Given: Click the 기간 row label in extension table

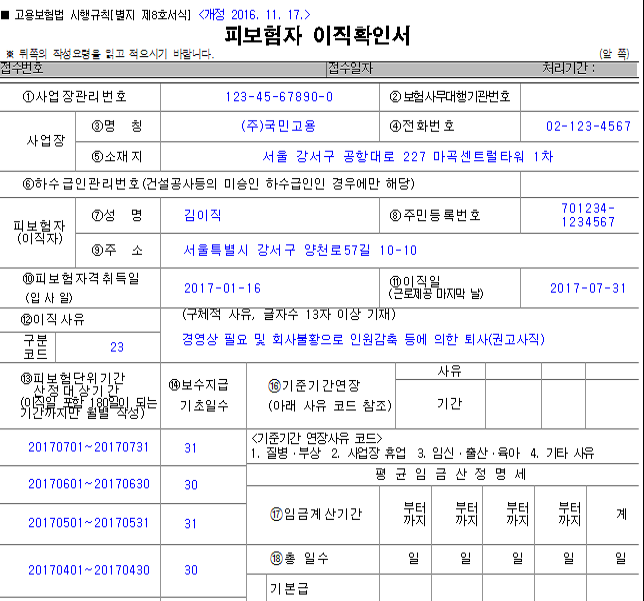Looking at the screenshot, I should coord(449,404).
